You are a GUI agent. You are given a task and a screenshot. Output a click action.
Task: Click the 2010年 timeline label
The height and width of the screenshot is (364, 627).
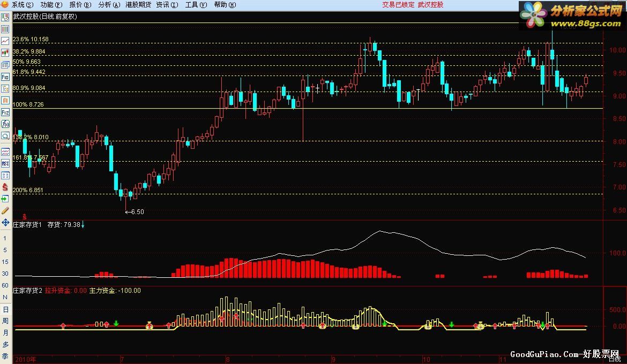point(26,359)
